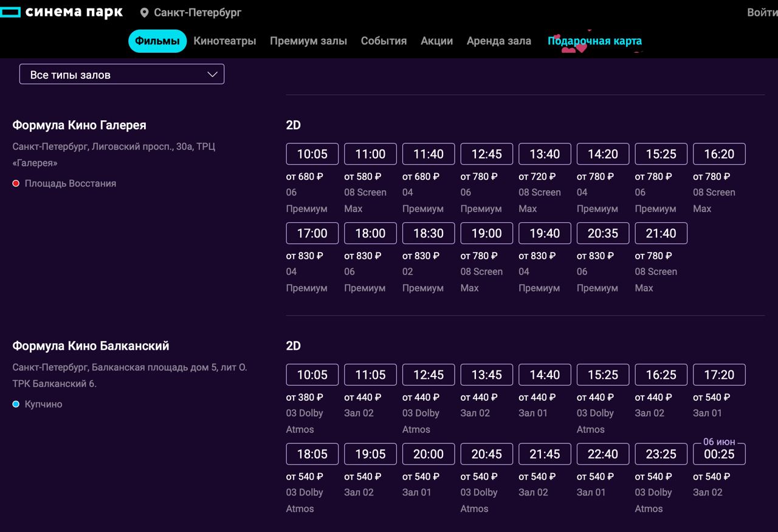Expand the Все типы залов dropdown
The width and height of the screenshot is (778, 532).
pos(122,75)
